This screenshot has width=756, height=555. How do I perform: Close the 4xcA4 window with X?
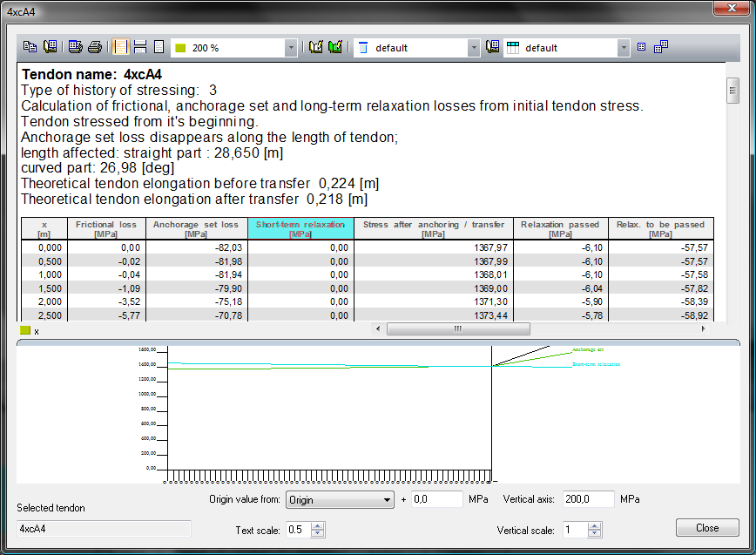[x=732, y=8]
